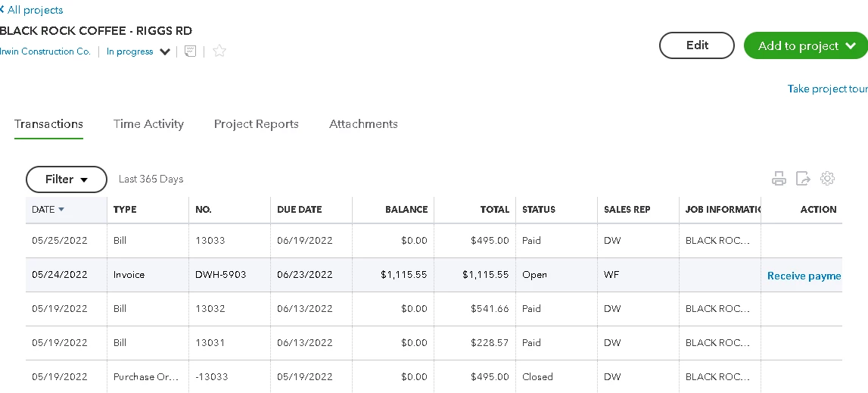The height and width of the screenshot is (393, 868).
Task: Click due date 06/19/2022
Action: click(x=304, y=241)
